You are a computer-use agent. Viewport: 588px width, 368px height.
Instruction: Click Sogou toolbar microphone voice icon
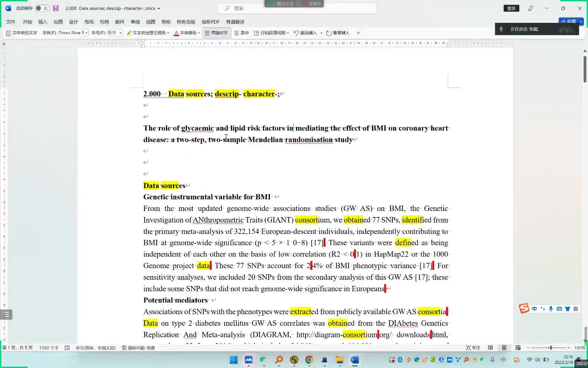[x=551, y=309]
